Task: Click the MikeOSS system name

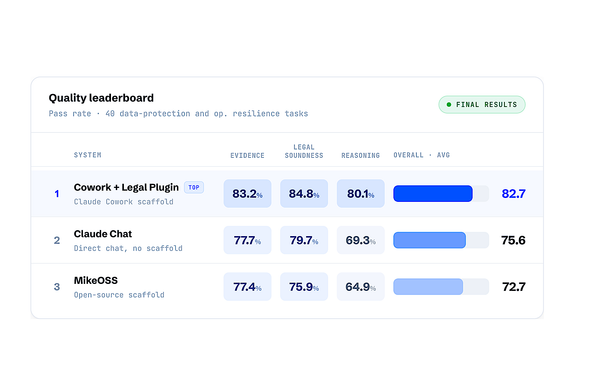Action: [96, 280]
